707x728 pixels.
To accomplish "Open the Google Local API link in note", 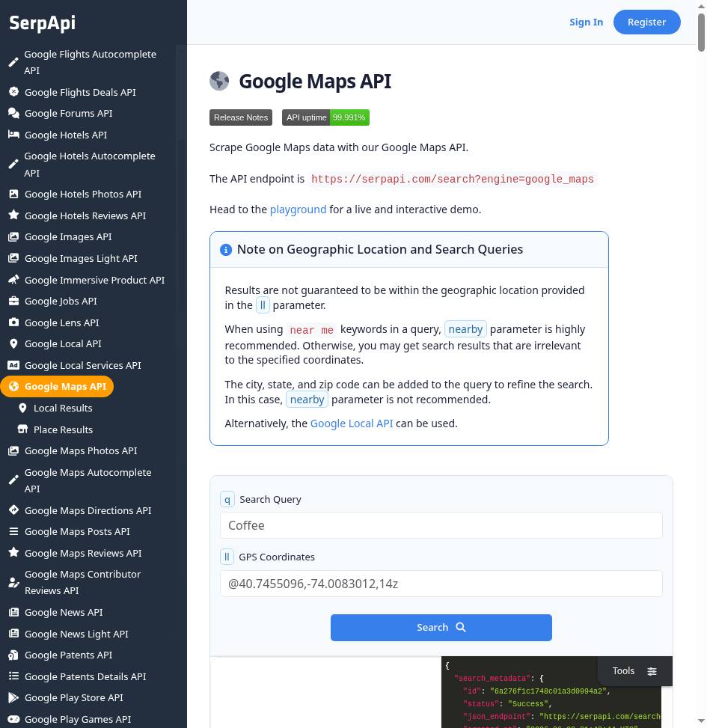I will pos(352,423).
